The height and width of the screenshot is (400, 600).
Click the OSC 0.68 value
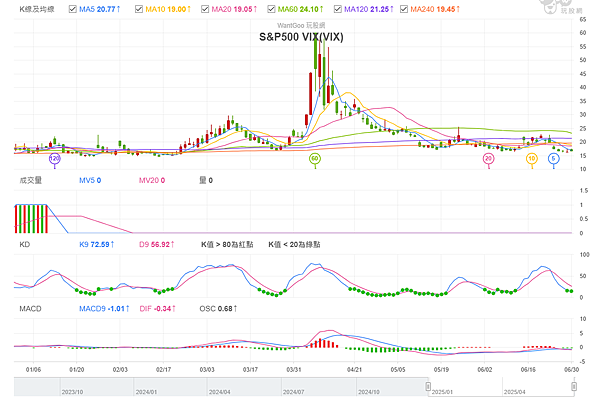tap(218, 309)
